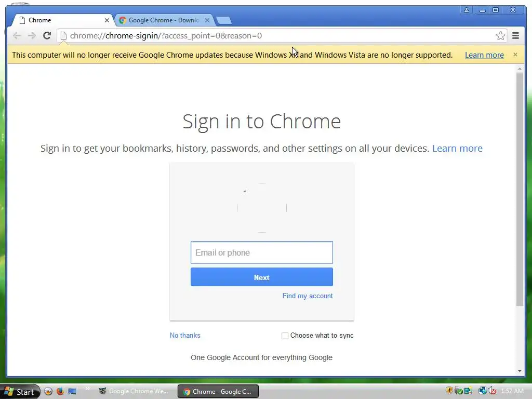Open the security shield tray icon
The height and width of the screenshot is (399, 532).
point(449,391)
